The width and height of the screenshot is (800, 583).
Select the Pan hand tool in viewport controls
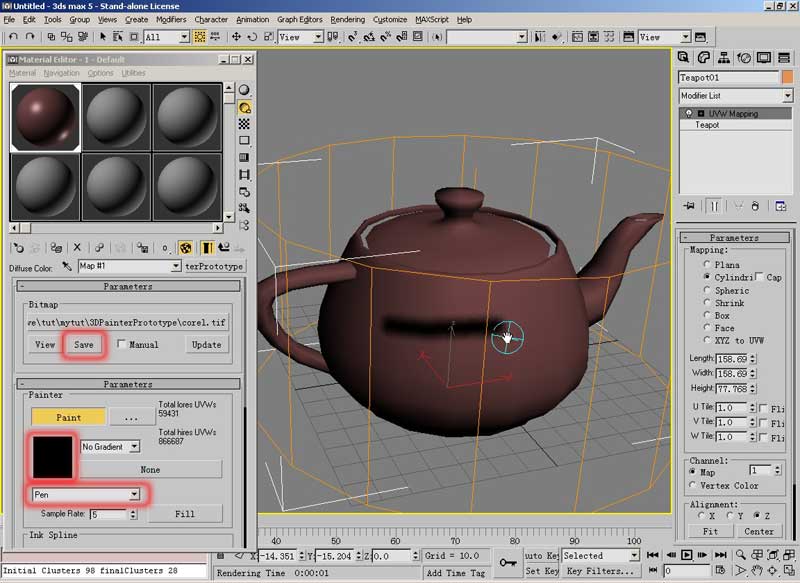[757, 572]
